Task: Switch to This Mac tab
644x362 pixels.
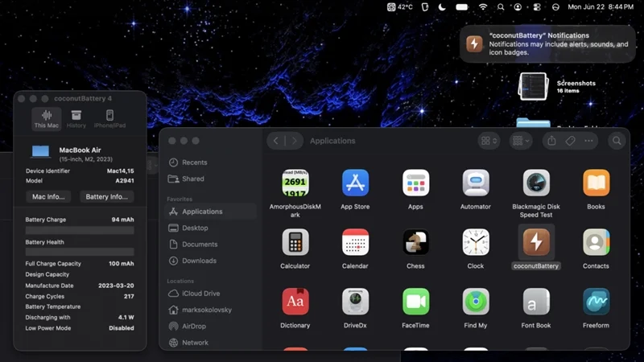Action: coord(47,119)
